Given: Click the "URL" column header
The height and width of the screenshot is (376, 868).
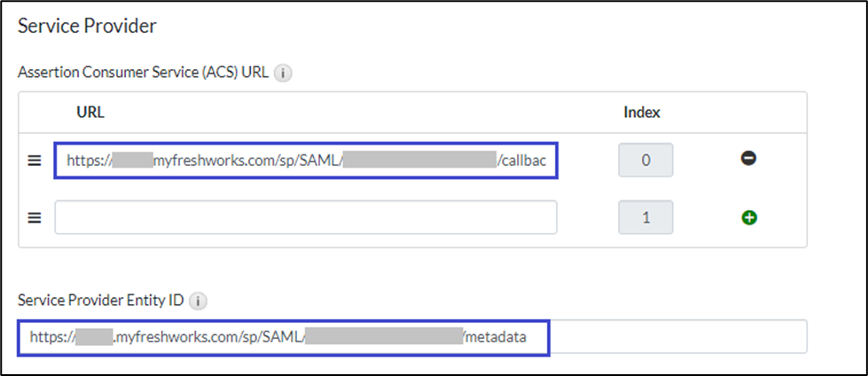Looking at the screenshot, I should tap(91, 113).
